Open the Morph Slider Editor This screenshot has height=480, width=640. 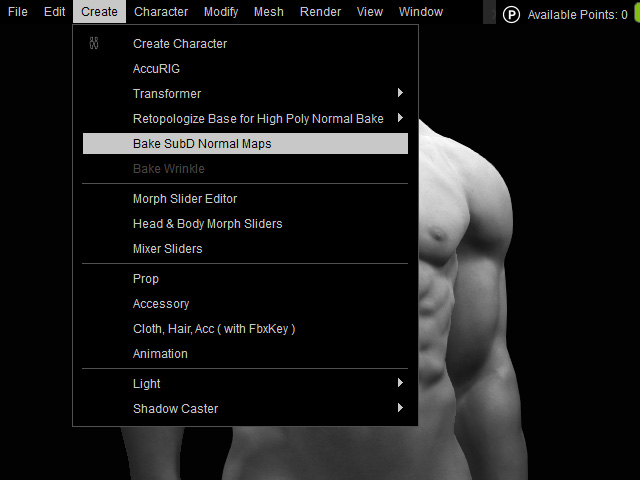[x=185, y=199]
